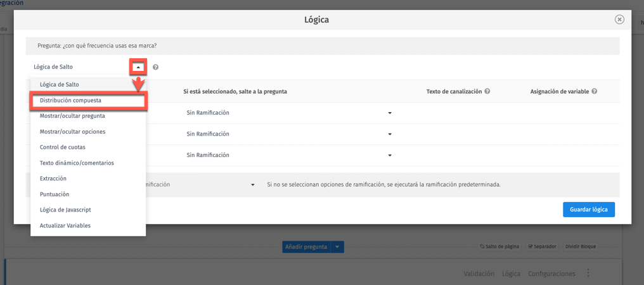The width and height of the screenshot is (644, 285).
Task: Select Lógica de Javascript option
Action: (x=65, y=210)
